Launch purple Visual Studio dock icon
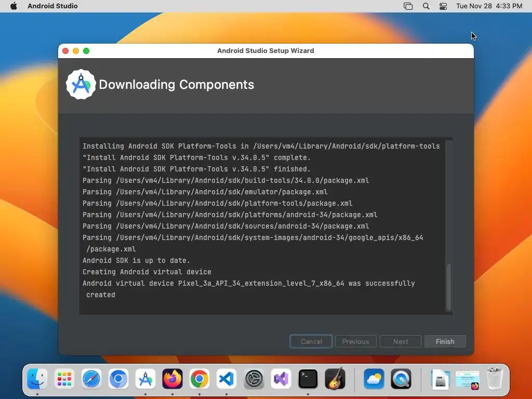This screenshot has width=532, height=399. 281,379
